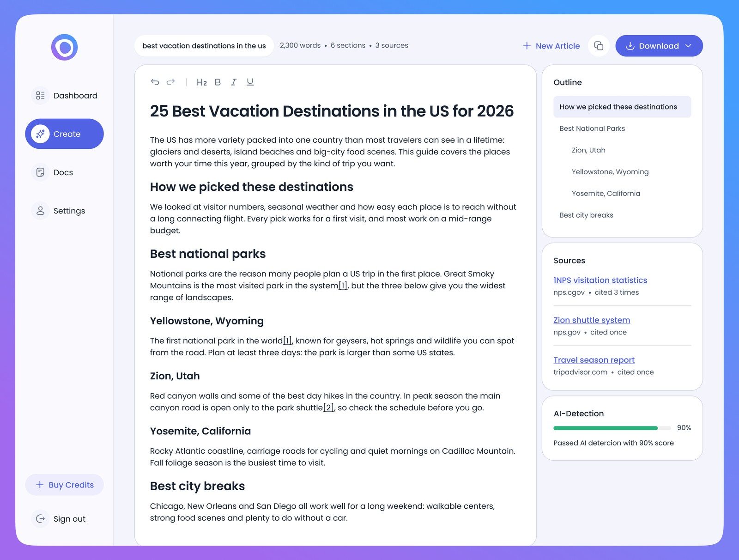Copy the article using the copy icon
The image size is (739, 560).
pyautogui.click(x=599, y=46)
